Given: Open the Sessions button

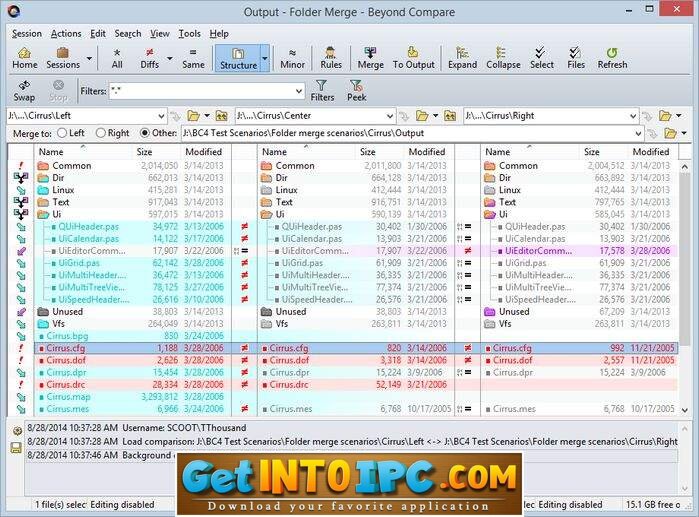Looking at the screenshot, I should [63, 58].
